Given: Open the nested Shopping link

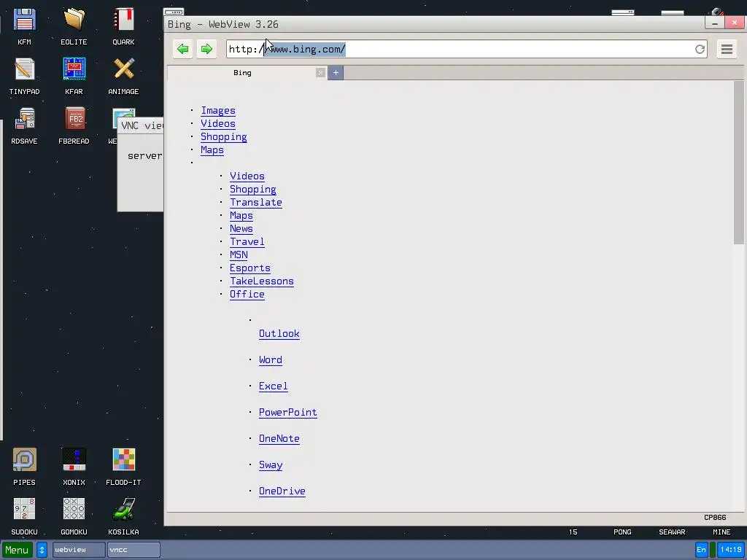Looking at the screenshot, I should pos(252,190).
